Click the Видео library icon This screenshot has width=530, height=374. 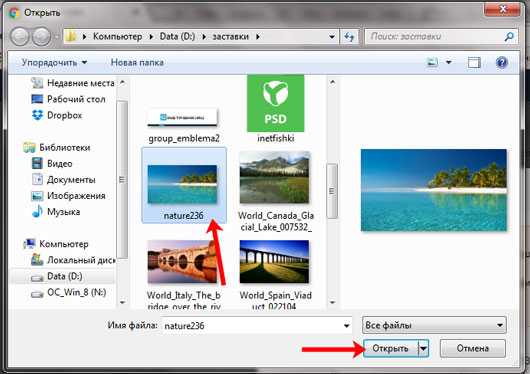[x=37, y=164]
